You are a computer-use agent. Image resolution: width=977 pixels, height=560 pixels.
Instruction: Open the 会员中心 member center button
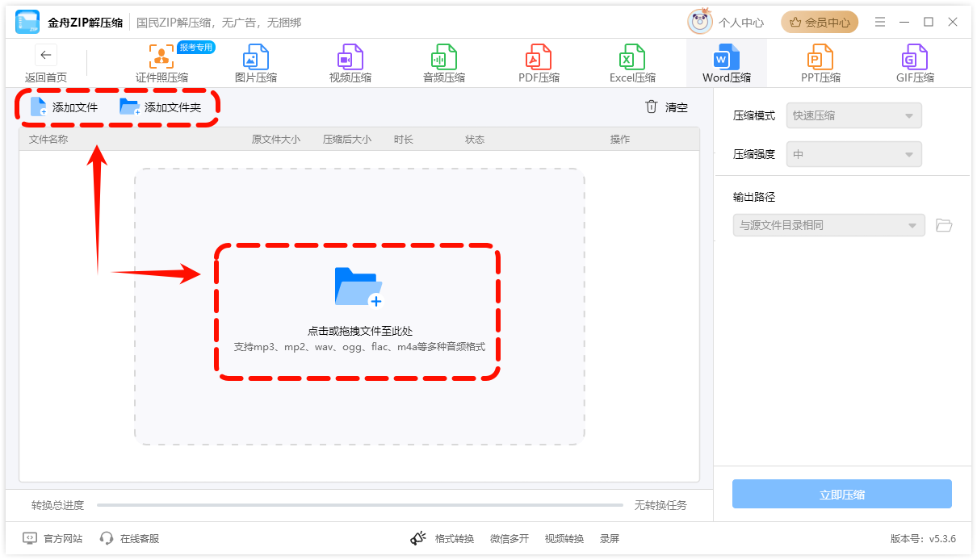pos(820,22)
